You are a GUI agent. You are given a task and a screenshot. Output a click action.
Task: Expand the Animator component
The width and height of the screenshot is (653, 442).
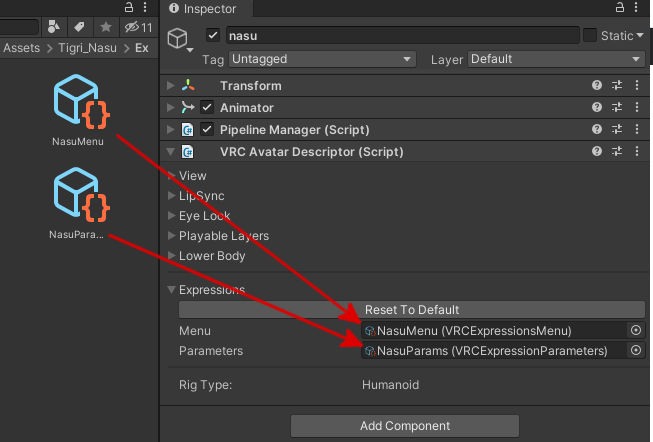tap(170, 107)
